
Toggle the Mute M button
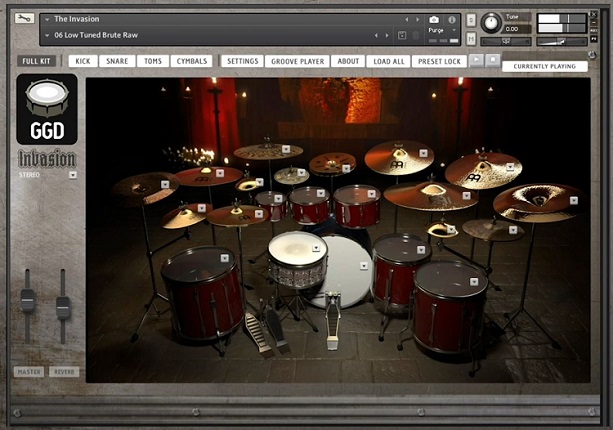(x=471, y=38)
